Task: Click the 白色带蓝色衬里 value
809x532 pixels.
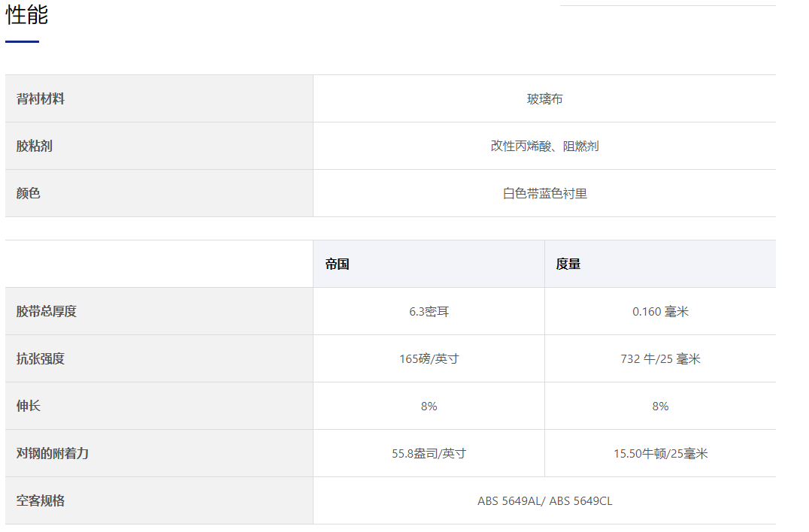Action: coord(544,194)
